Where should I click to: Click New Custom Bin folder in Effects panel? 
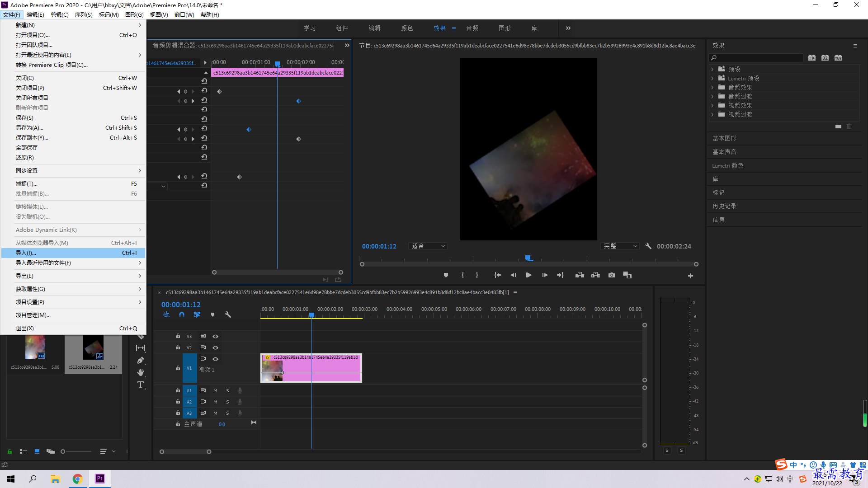click(838, 127)
